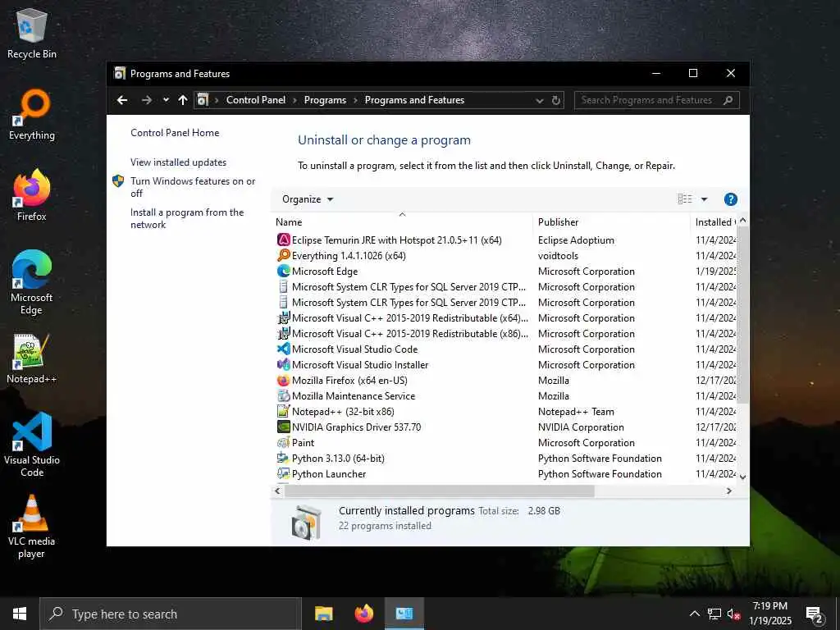Click the horizontal scrollbar right arrow
Image resolution: width=840 pixels, height=630 pixels.
click(x=728, y=491)
